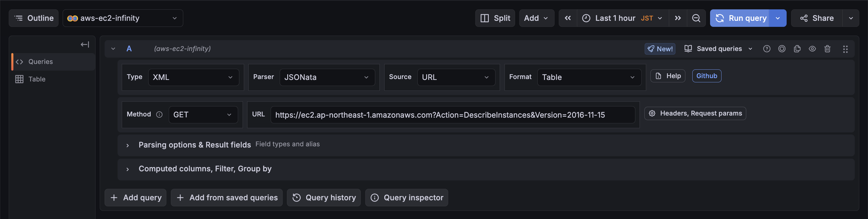Image resolution: width=868 pixels, height=219 pixels.
Task: Open aws-ec2-infinity data source picker
Action: pyautogui.click(x=123, y=18)
